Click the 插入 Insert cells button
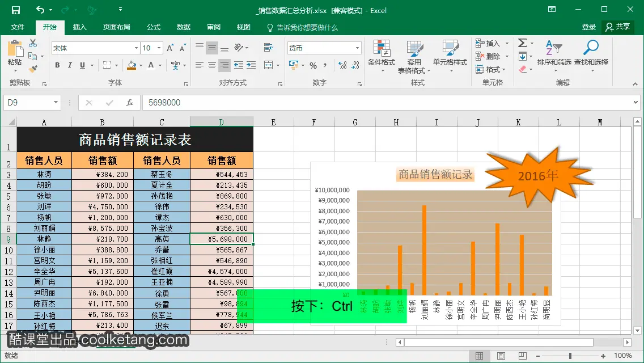The width and height of the screenshot is (644, 363). tap(488, 43)
